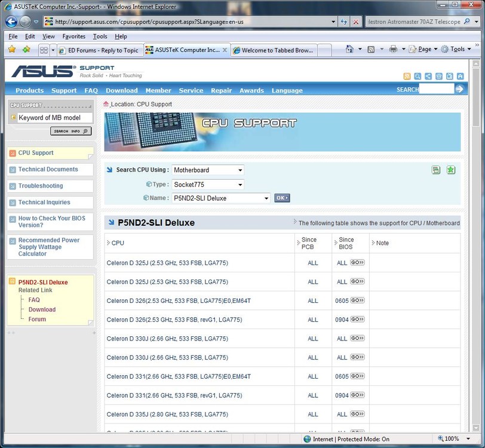Close the ASUSTeK Computer Inc tab
Viewport: 485px width, 448px height.
[x=225, y=50]
